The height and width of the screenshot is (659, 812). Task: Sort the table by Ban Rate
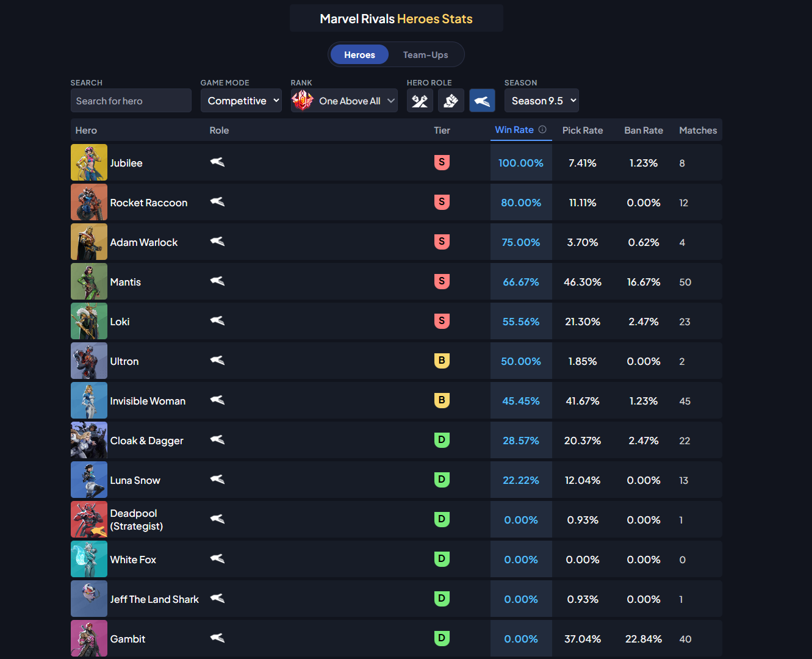644,131
